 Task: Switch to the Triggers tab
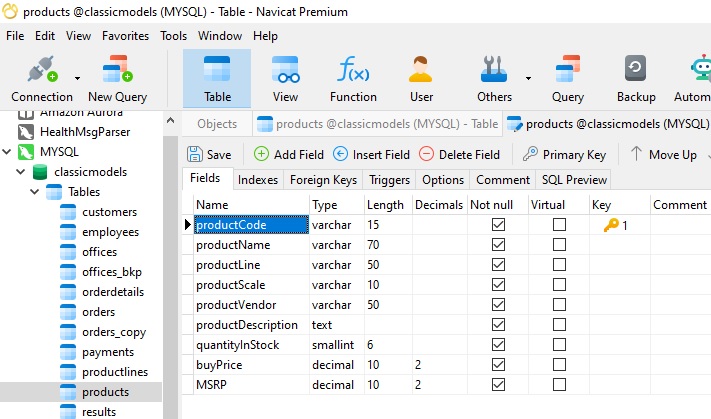point(390,180)
